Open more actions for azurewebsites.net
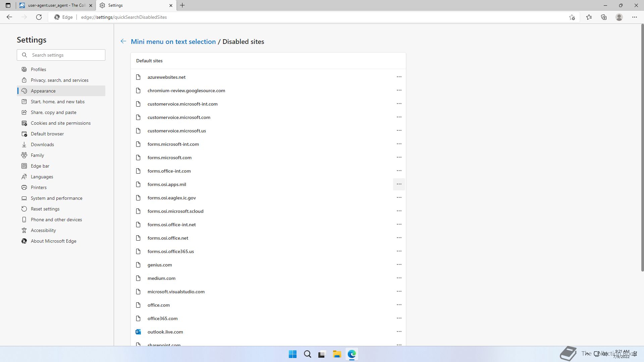 pyautogui.click(x=399, y=77)
